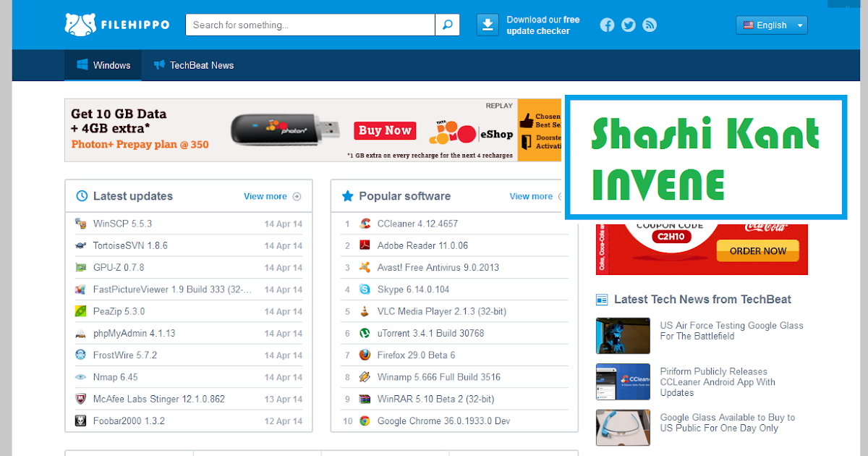Click REPLAY on the Photon+ ad
Viewport: 868px width, 456px height.
click(499, 106)
